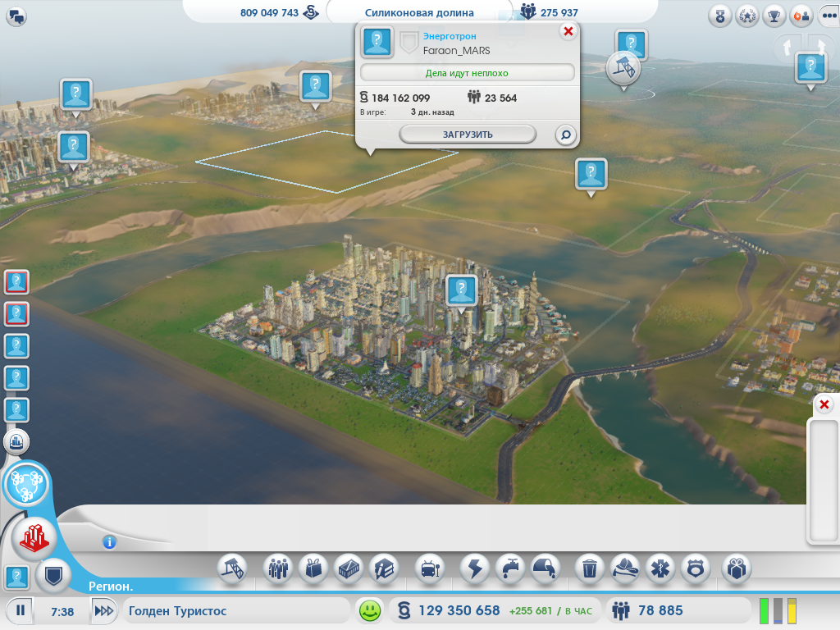The image size is (840, 630).
Task: Rotate camera with the left curved arrow
Action: (x=787, y=47)
